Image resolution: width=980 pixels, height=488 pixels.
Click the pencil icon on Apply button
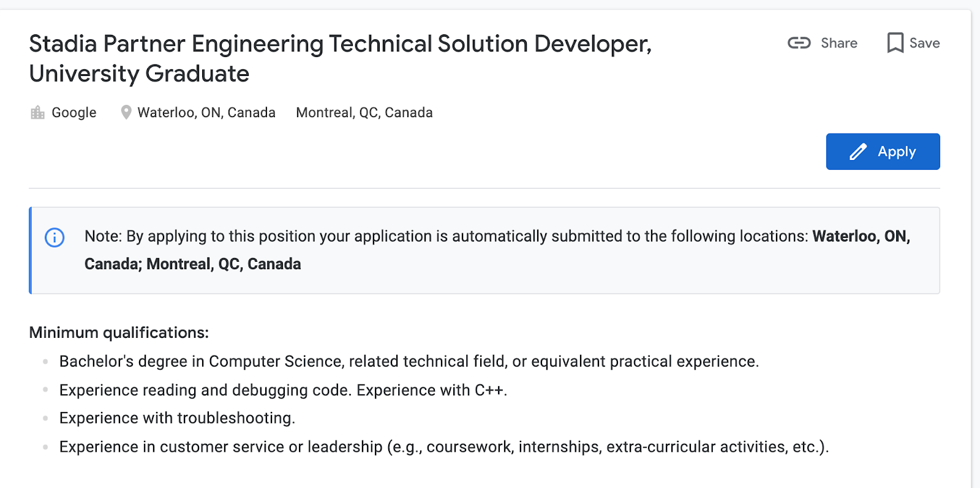click(858, 151)
